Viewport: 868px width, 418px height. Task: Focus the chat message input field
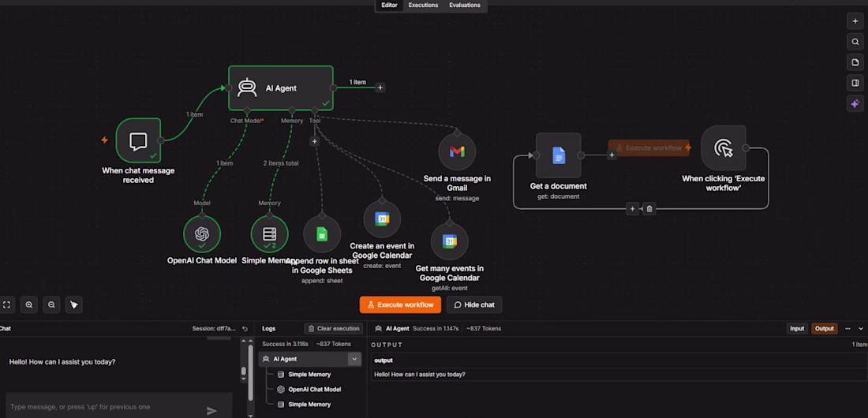(x=105, y=407)
